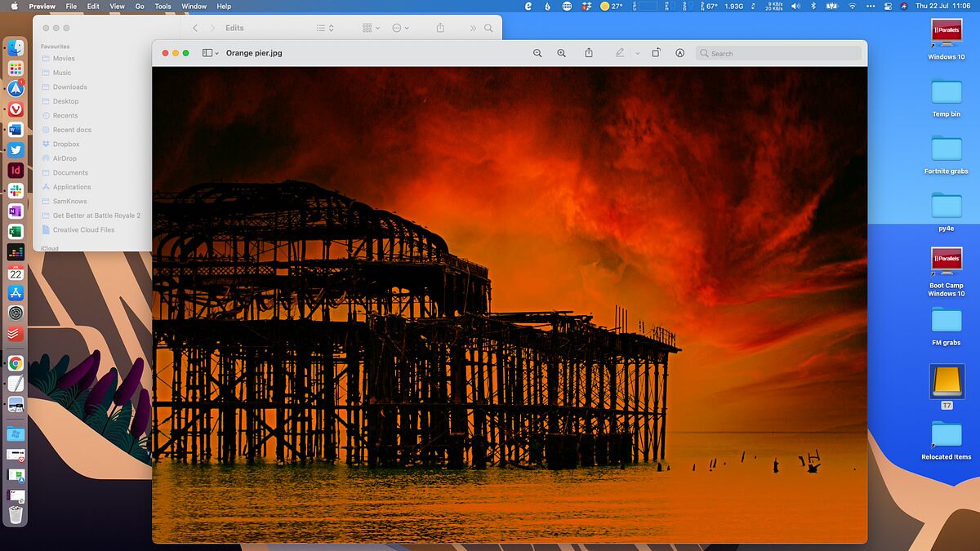980x551 pixels.
Task: Select the Fortnite grabs folder on the desktop
Action: tap(947, 149)
